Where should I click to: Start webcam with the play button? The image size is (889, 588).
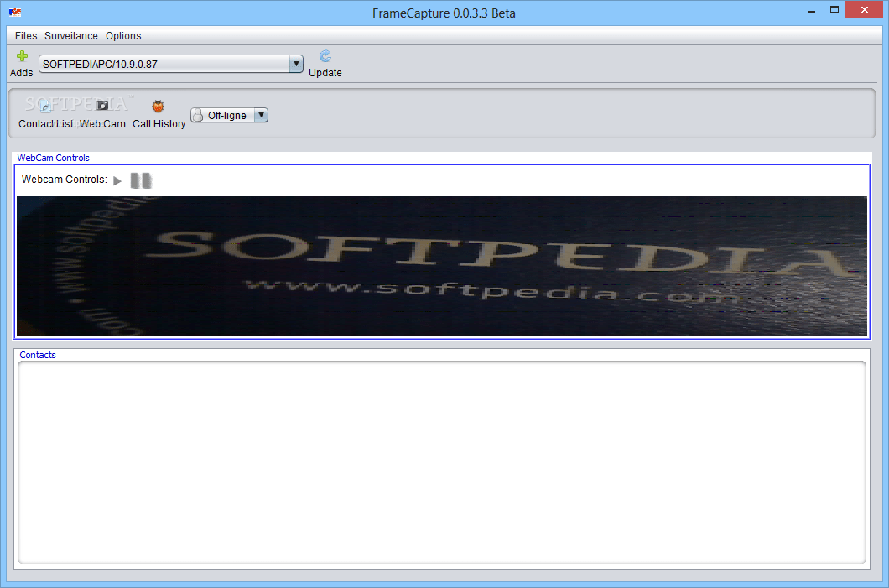pyautogui.click(x=117, y=181)
